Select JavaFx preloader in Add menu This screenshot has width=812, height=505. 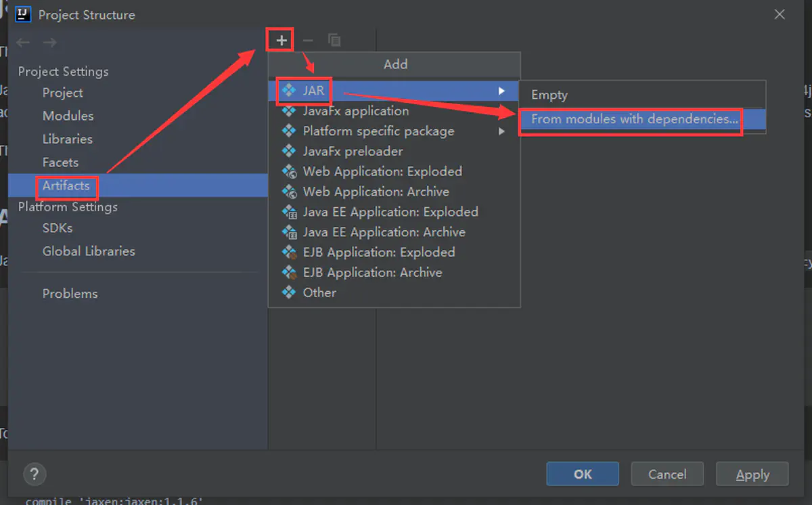tap(394, 151)
